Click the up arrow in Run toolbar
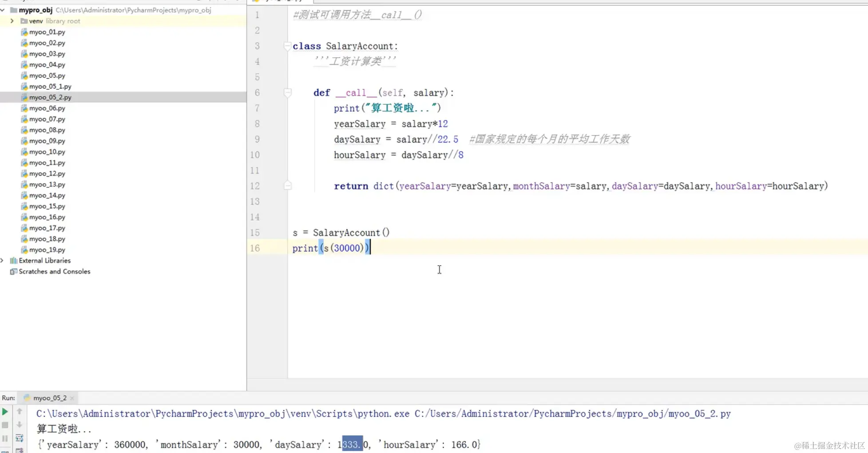 pyautogui.click(x=19, y=412)
